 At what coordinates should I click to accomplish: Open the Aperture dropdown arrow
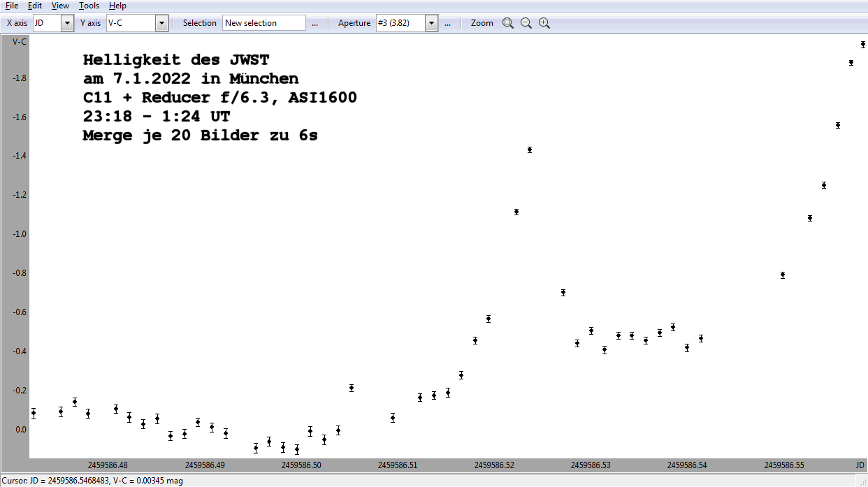pyautogui.click(x=431, y=23)
